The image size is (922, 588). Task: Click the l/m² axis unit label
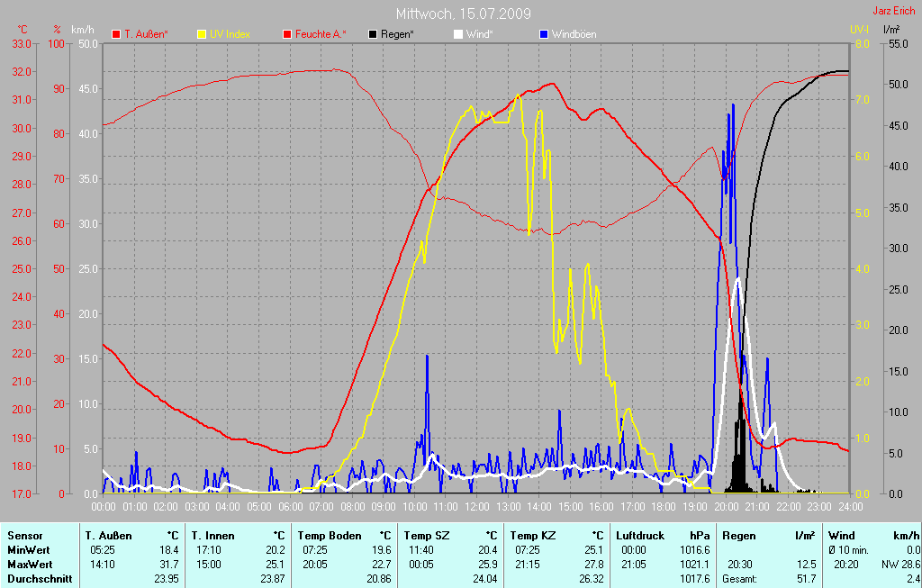tap(891, 30)
